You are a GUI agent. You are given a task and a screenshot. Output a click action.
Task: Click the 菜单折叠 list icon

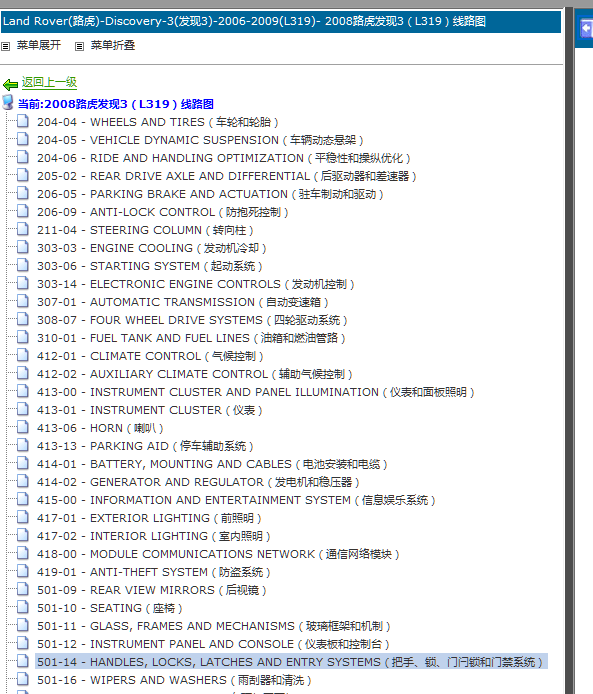click(x=79, y=46)
